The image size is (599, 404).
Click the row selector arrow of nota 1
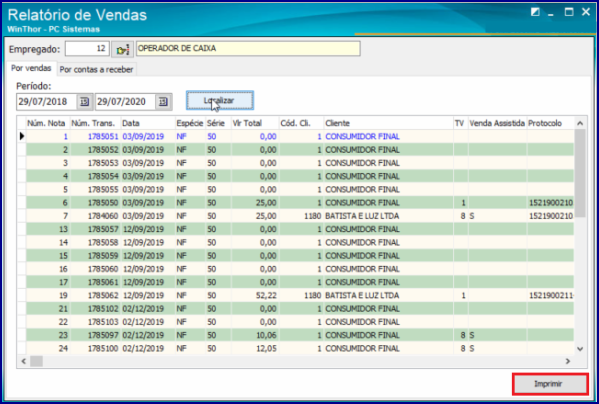[x=22, y=136]
